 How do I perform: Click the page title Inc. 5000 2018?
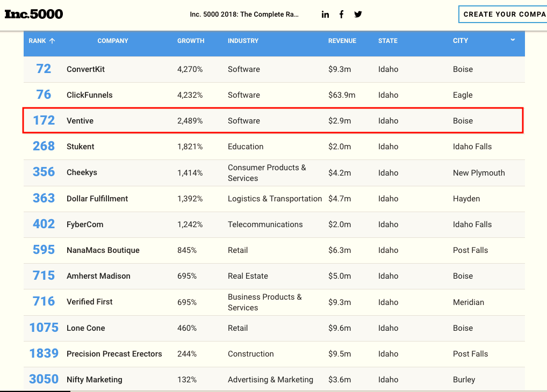tap(244, 14)
